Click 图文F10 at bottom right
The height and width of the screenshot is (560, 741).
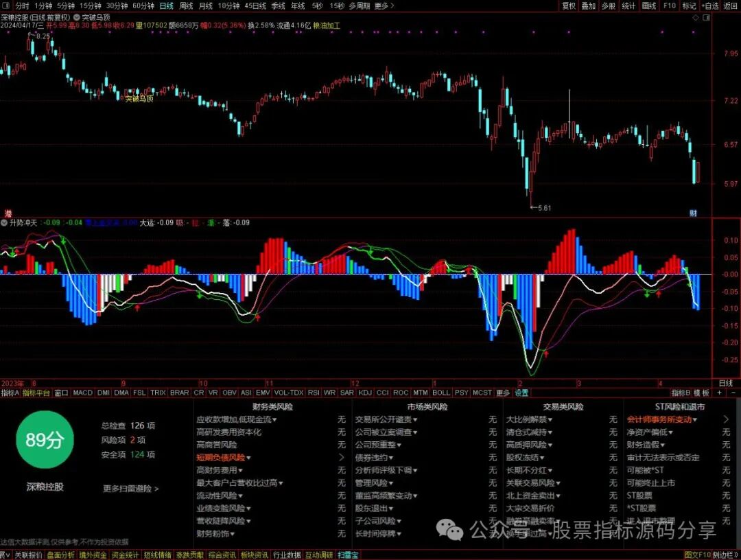click(697, 555)
